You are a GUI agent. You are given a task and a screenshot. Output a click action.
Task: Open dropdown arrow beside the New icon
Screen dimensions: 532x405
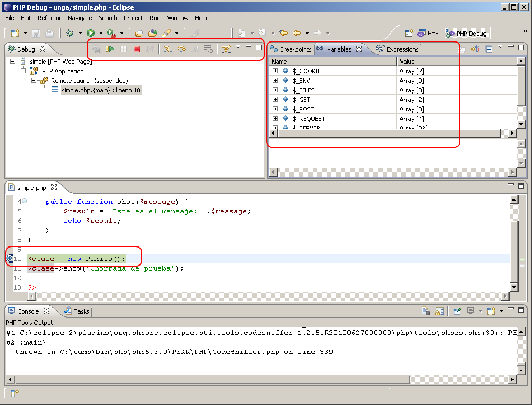(25, 33)
